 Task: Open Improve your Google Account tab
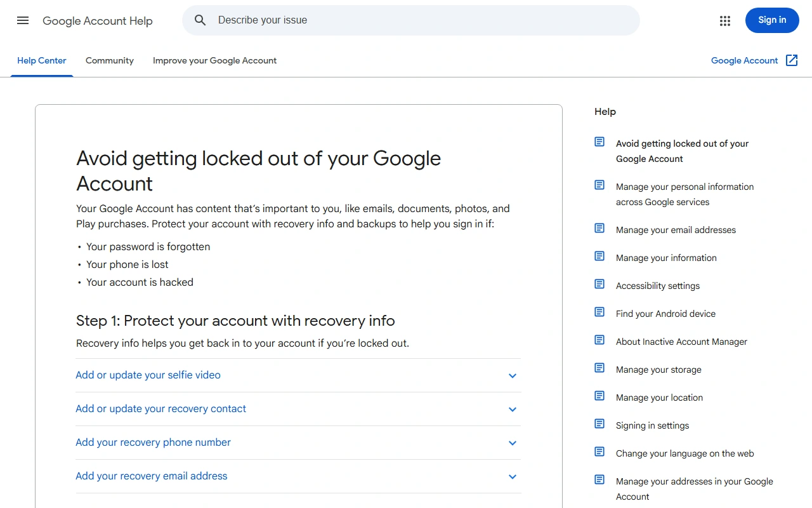(215, 61)
